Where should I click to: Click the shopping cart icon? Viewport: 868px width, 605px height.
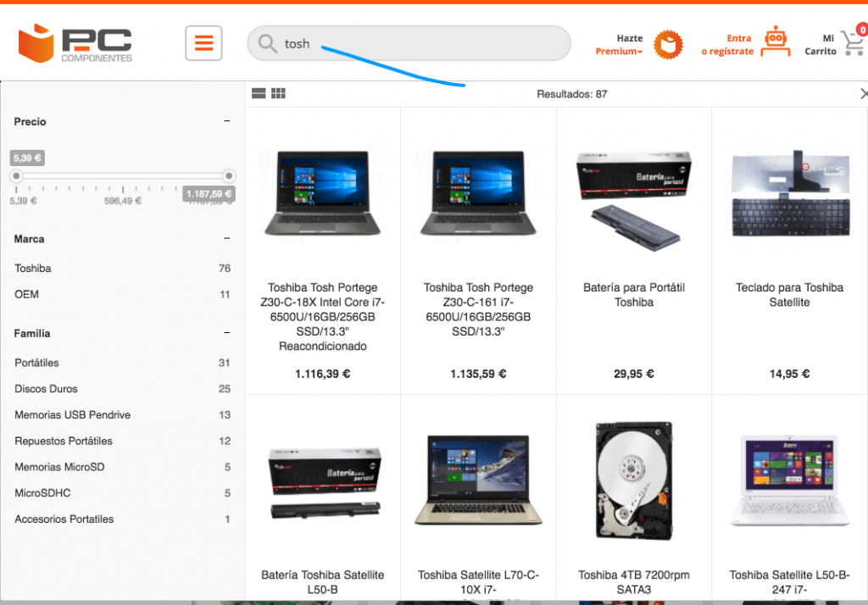click(x=853, y=43)
